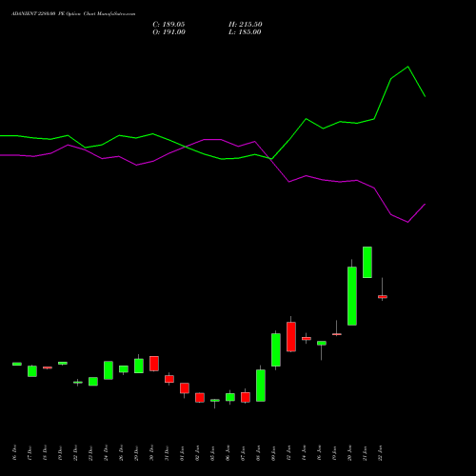This screenshot has width=476, height=476.
Task: Select the 08 Jan date label
Action: [x=258, y=453]
